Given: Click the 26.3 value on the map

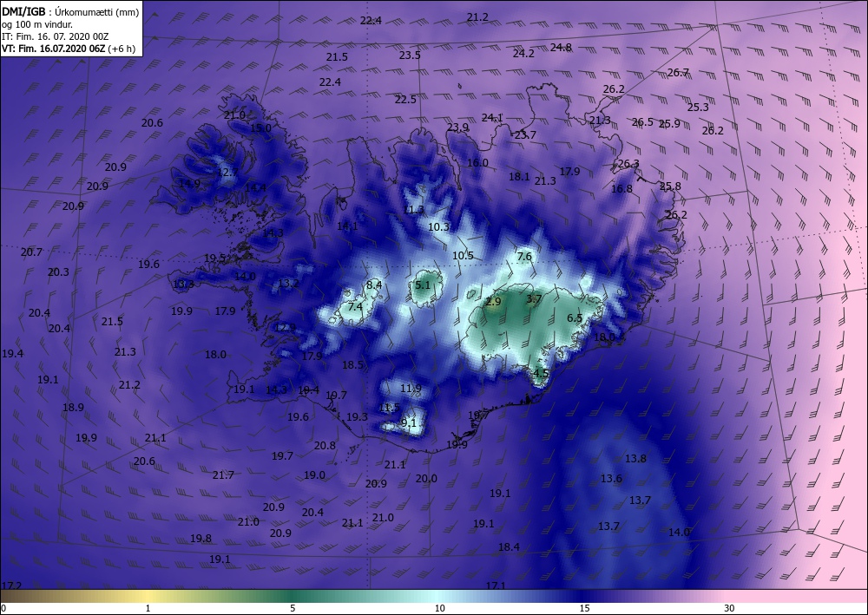Looking at the screenshot, I should click(628, 164).
